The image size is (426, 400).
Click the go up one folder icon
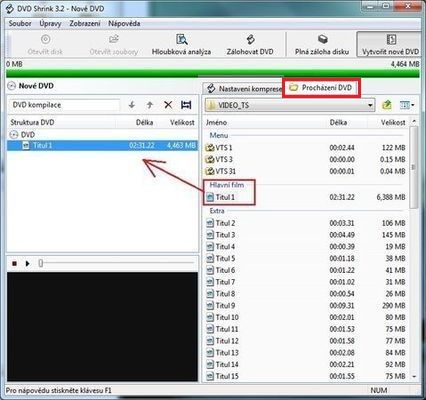pyautogui.click(x=387, y=105)
